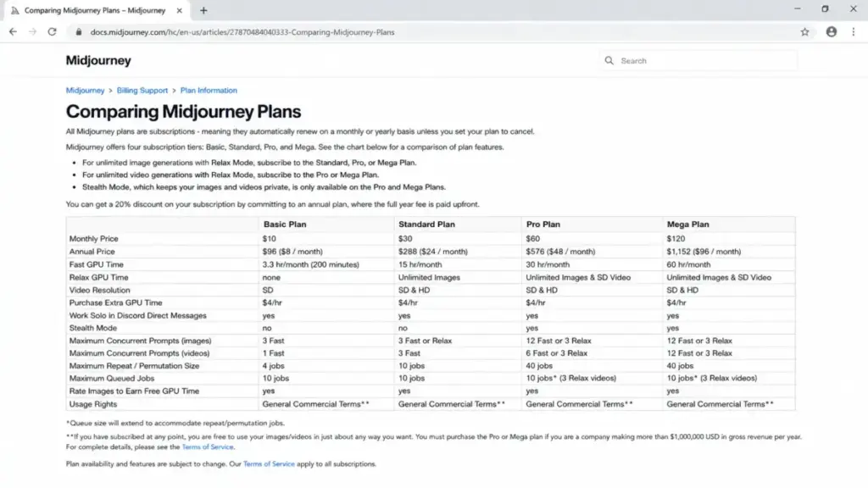
Task: Go back to the previous page
Action: (13, 32)
